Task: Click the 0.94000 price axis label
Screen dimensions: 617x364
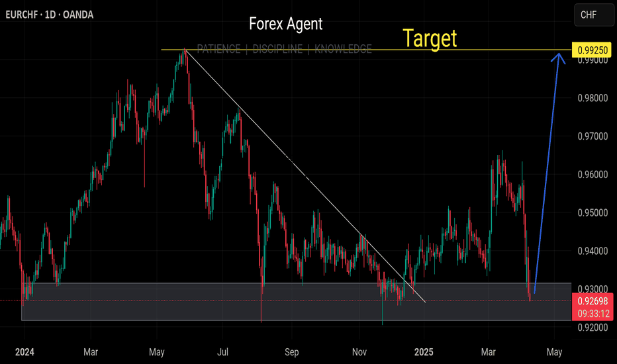Action: (x=593, y=251)
